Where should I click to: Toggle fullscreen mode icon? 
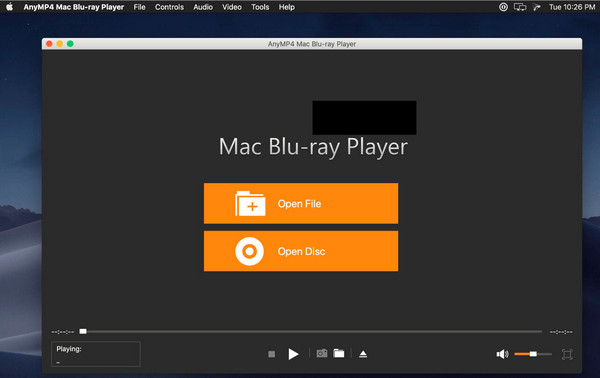click(x=567, y=354)
